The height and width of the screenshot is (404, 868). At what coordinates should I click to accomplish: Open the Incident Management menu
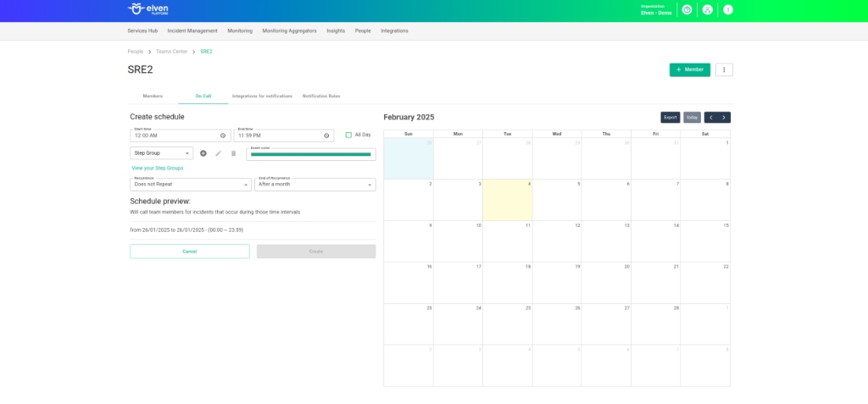point(192,30)
